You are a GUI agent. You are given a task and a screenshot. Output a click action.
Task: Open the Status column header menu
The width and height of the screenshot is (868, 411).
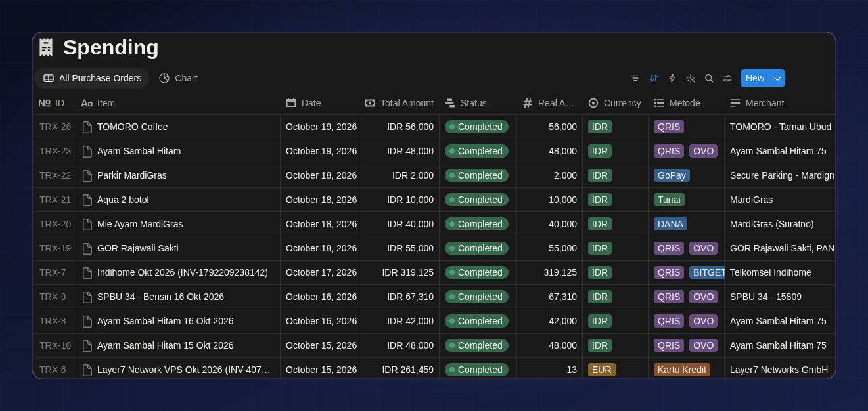[x=478, y=103]
